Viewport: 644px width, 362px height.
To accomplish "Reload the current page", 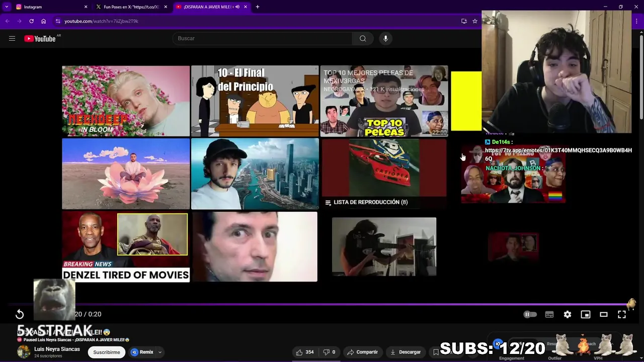I will [31, 21].
